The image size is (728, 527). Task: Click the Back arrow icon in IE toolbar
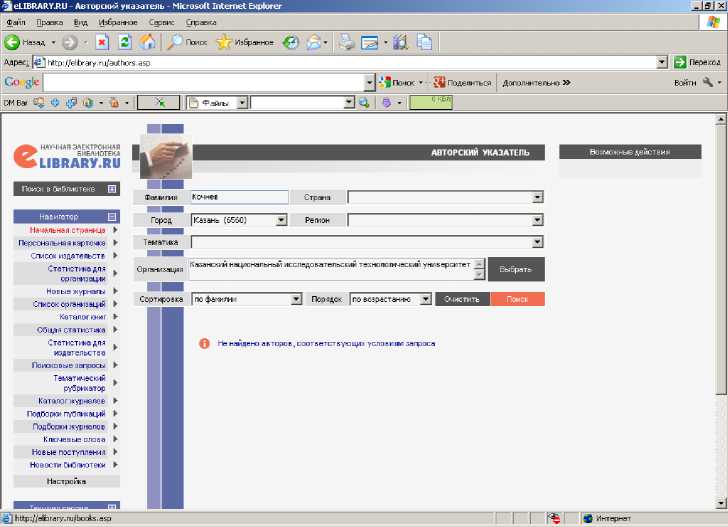[12, 42]
